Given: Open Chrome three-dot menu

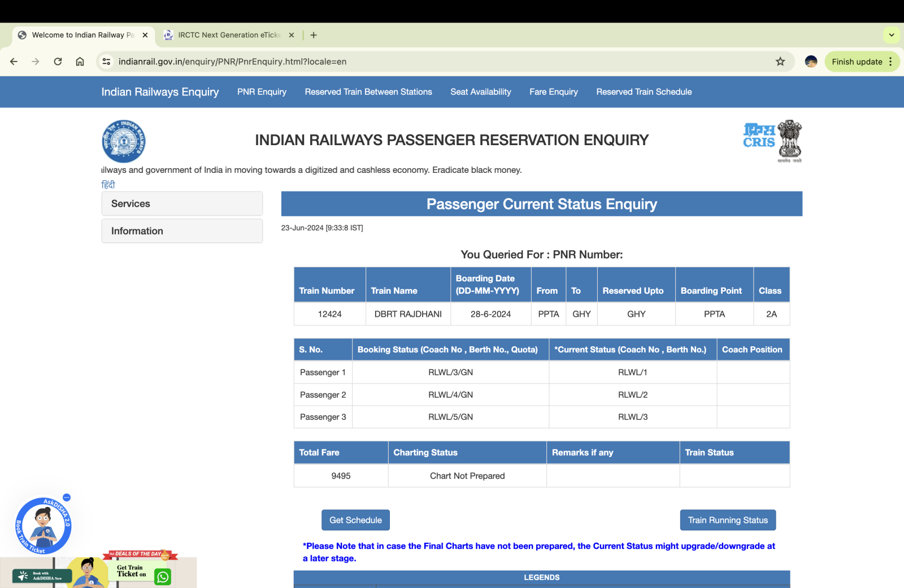Looking at the screenshot, I should [891, 62].
